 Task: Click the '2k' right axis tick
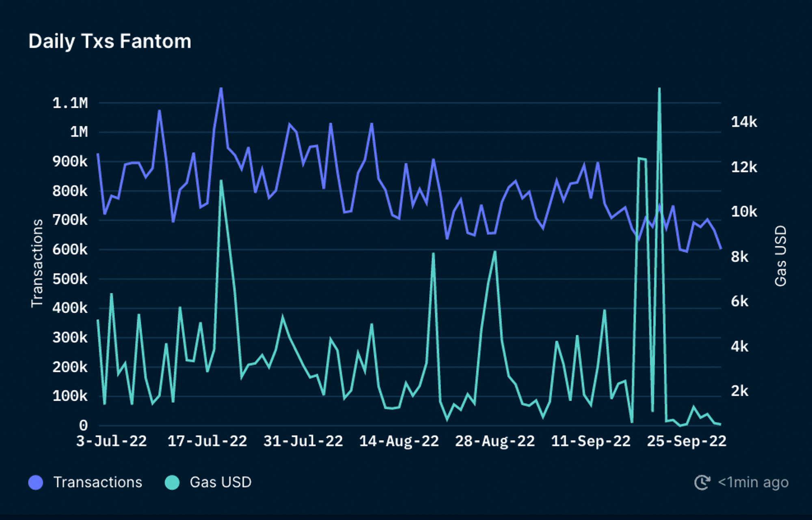click(x=740, y=391)
